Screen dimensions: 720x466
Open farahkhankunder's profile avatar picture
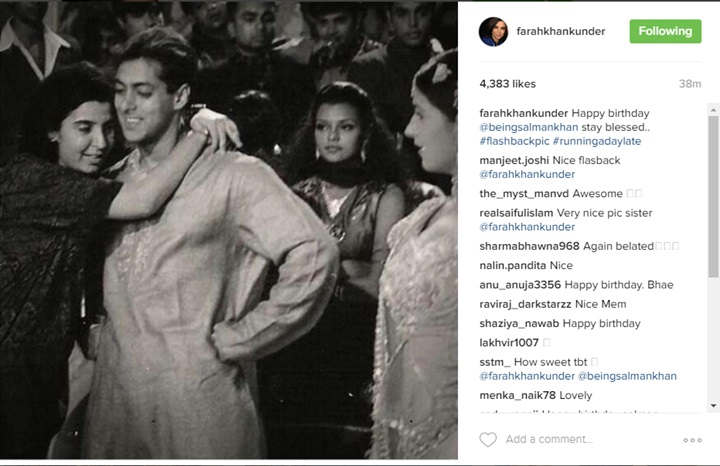pos(493,32)
